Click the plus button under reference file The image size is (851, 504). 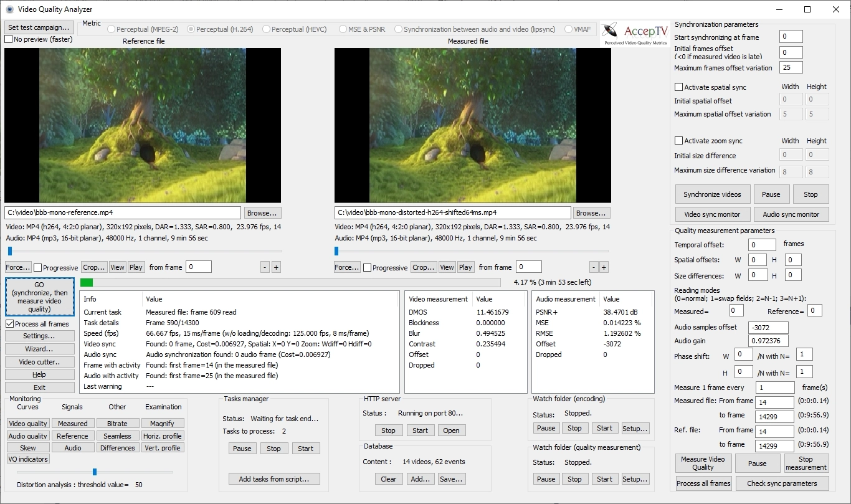coord(276,267)
